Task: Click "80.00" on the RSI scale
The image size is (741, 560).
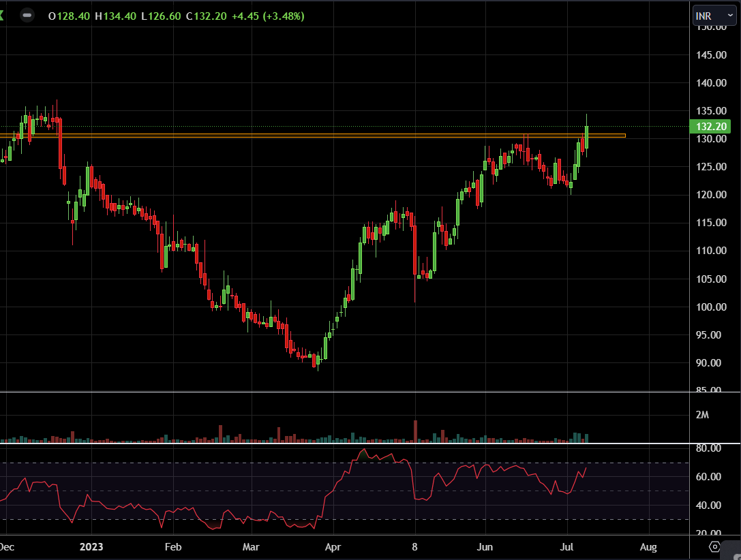Action: [708, 448]
